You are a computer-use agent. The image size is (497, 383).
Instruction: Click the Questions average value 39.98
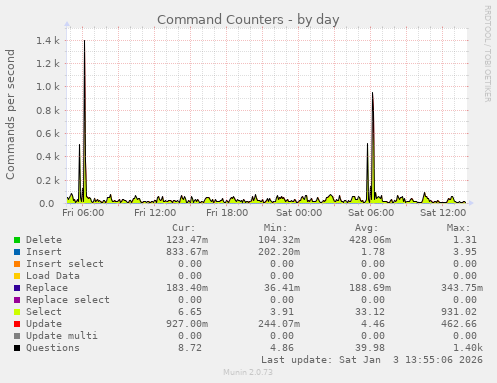click(370, 348)
